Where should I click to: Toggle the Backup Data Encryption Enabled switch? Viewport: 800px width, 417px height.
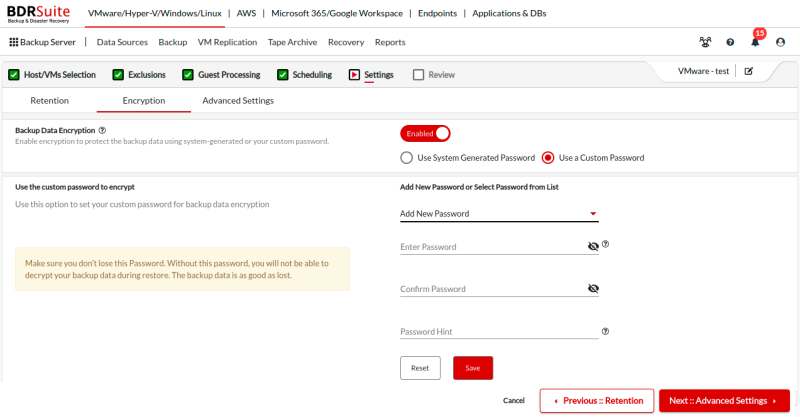point(425,134)
